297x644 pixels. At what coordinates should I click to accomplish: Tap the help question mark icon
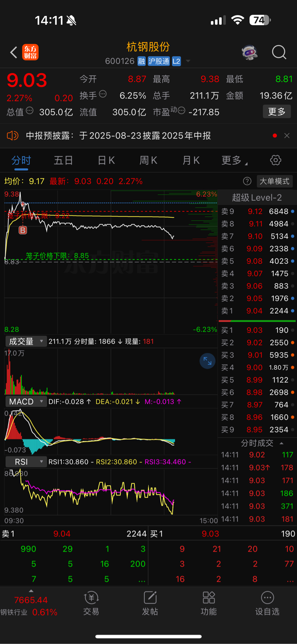[x=247, y=181]
